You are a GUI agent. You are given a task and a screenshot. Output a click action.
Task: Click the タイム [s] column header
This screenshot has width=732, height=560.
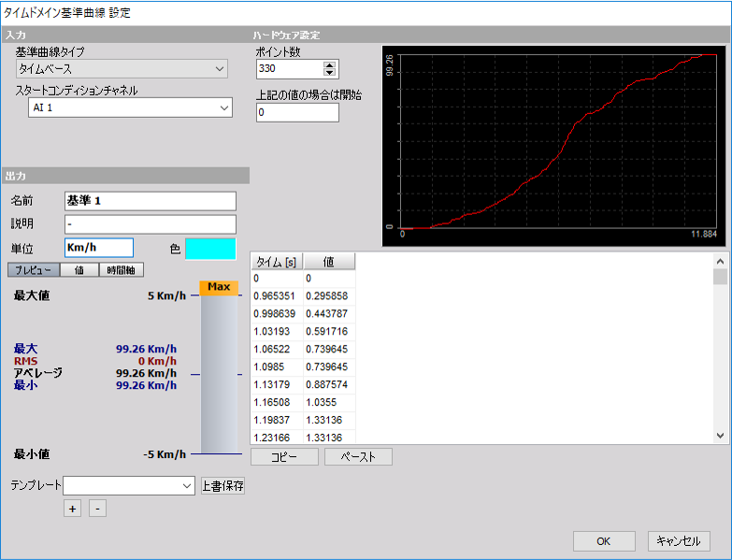(277, 262)
